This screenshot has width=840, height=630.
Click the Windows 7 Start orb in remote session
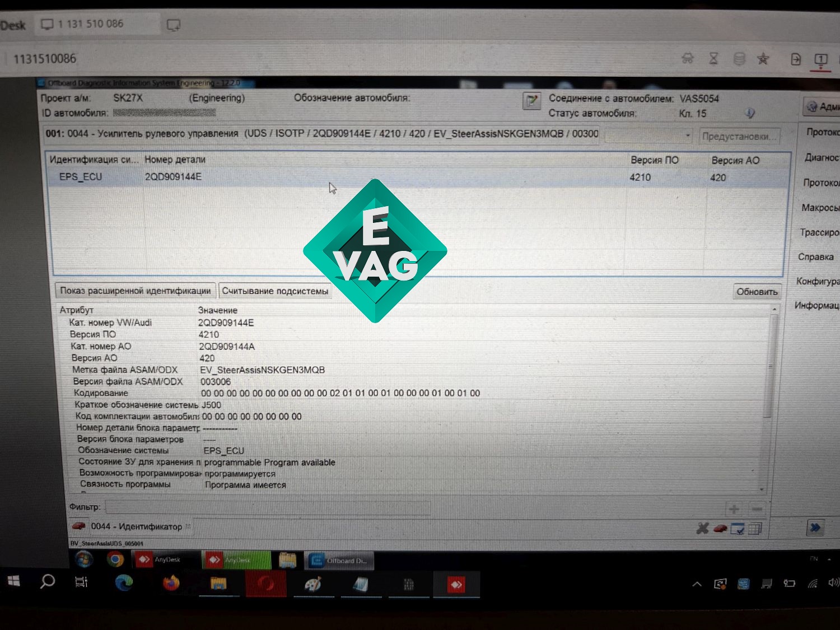84,559
